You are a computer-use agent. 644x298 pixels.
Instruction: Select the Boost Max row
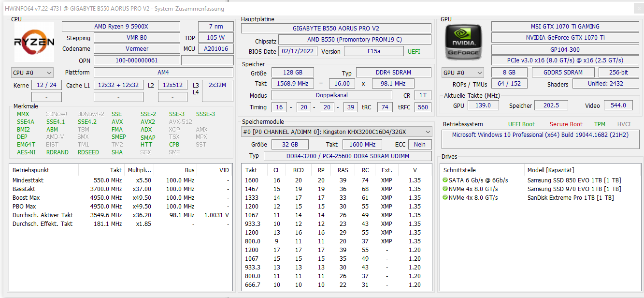(121, 198)
